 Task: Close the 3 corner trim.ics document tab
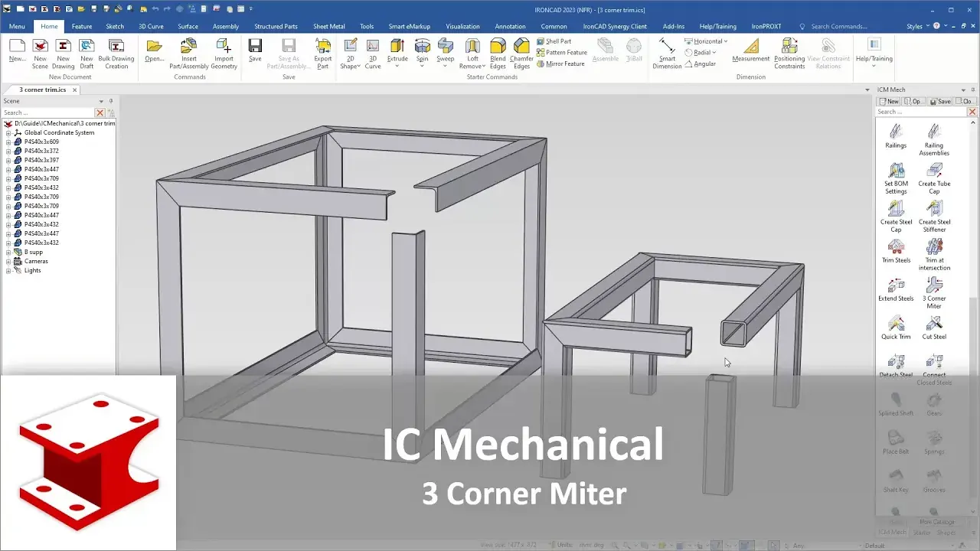[x=74, y=90]
